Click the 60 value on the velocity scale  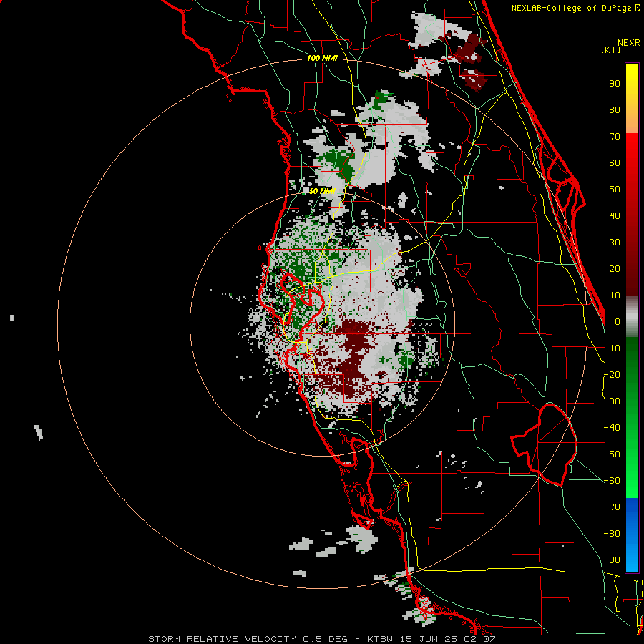615,163
